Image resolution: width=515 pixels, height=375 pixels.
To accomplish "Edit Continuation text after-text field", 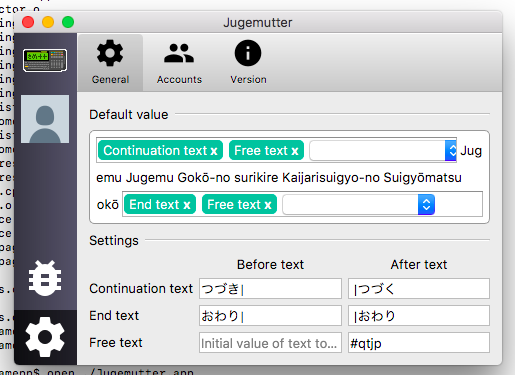I will coord(419,289).
